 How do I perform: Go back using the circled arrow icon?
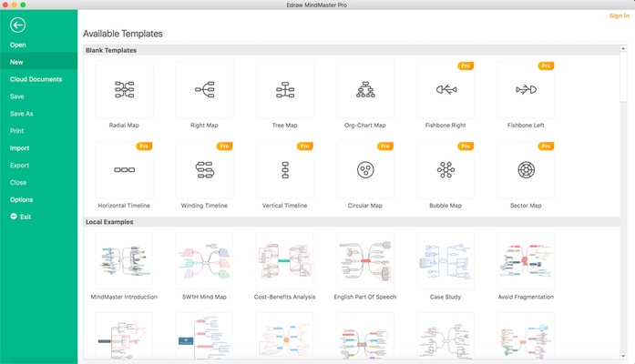tap(17, 25)
